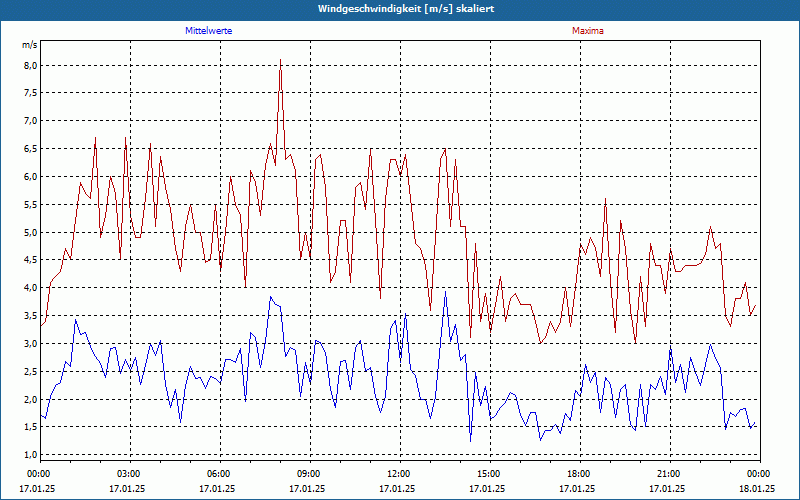The image size is (800, 500).
Task: Select the red 'Maxima' legend label
Action: click(x=588, y=31)
